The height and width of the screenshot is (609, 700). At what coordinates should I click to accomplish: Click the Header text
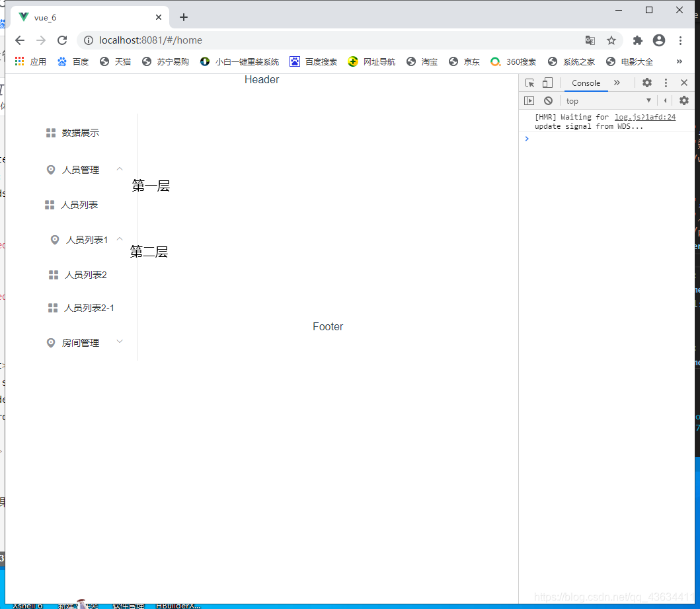pos(262,79)
